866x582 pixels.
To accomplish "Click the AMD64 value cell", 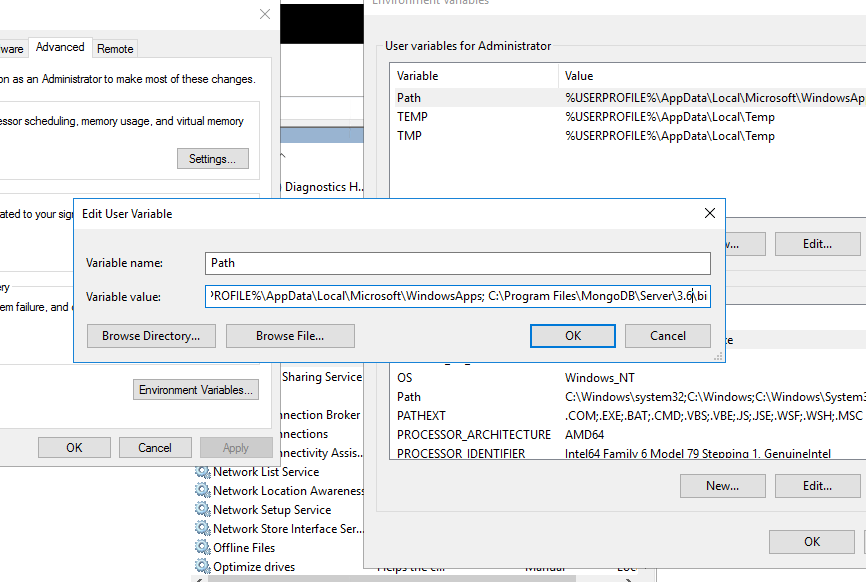I will (584, 435).
